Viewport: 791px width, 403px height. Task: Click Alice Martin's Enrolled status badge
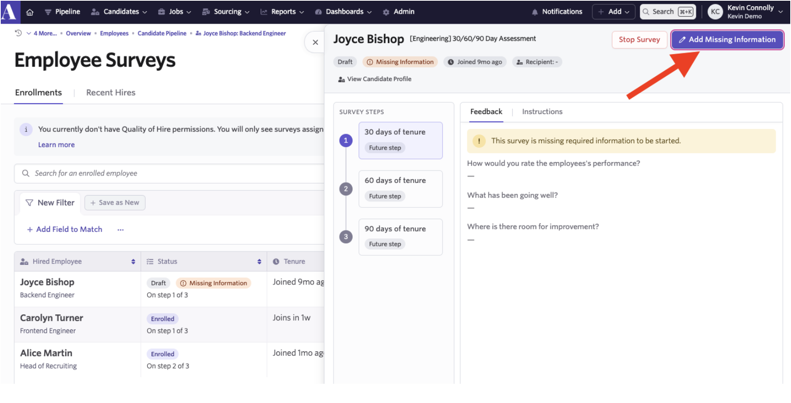coord(162,354)
